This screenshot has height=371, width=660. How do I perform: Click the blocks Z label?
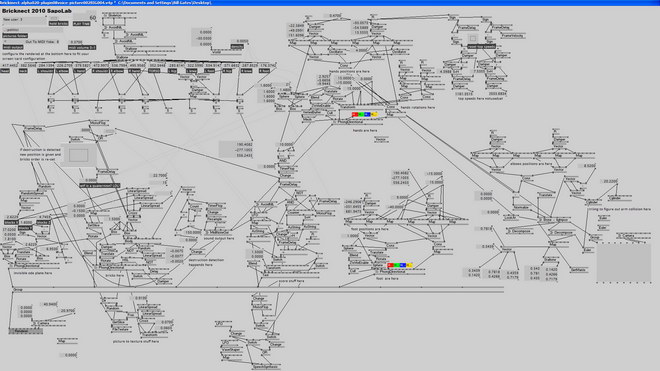tap(43, 222)
